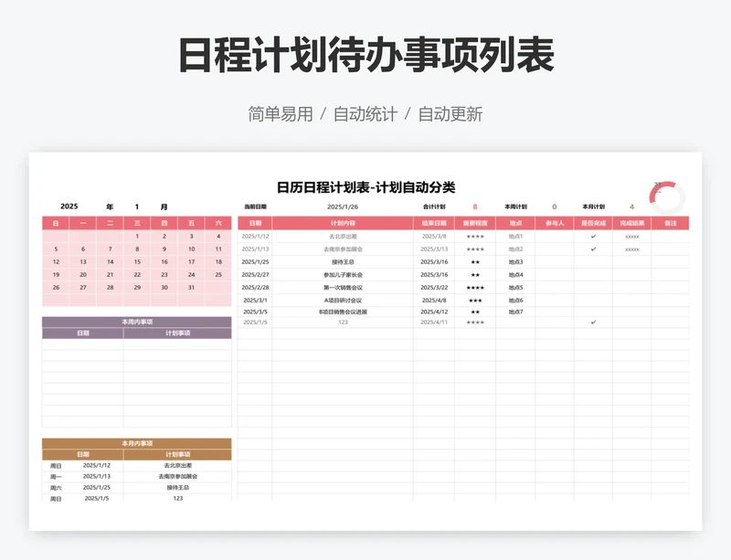This screenshot has height=560, width=731.
Task: Click the 地点1 location cell
Action: (515, 237)
